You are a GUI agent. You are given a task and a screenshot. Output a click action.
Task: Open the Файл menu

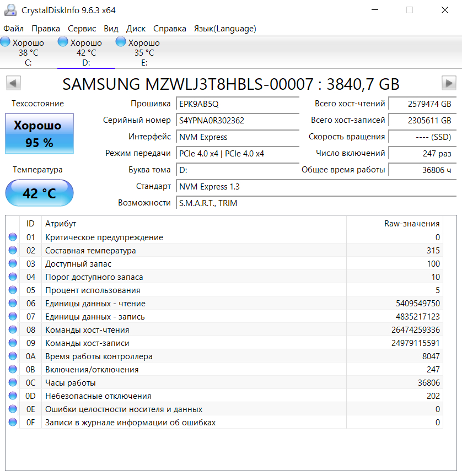(13, 29)
